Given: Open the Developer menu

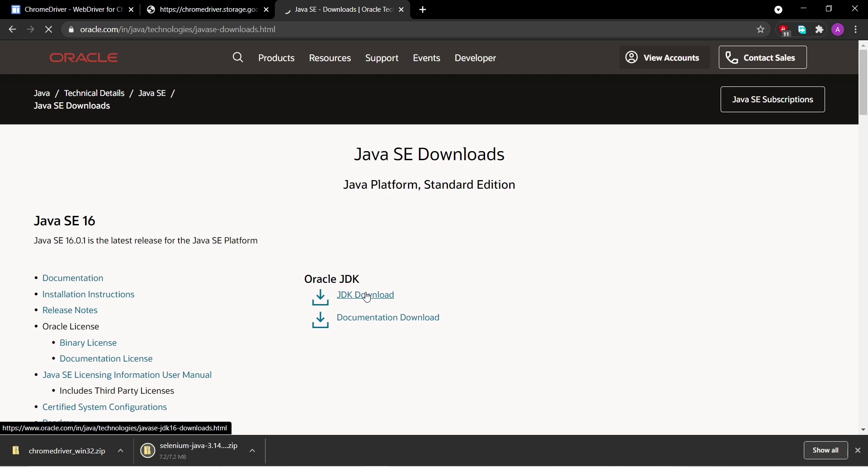Looking at the screenshot, I should tap(476, 58).
